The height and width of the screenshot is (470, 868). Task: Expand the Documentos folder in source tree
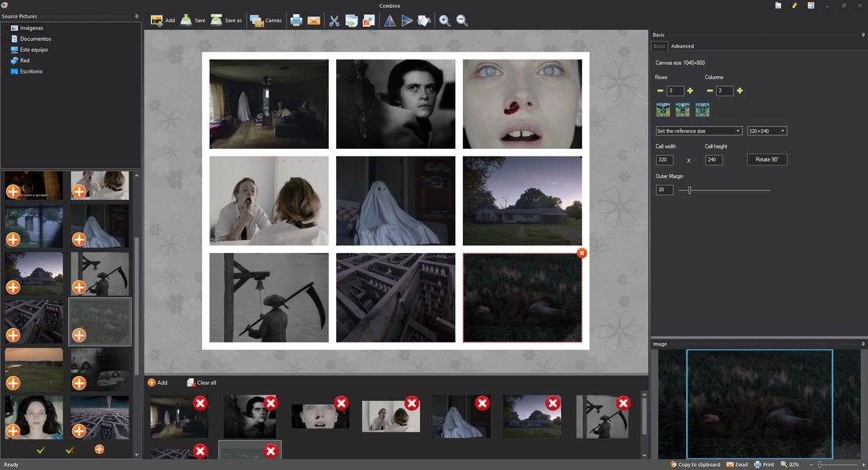[x=6, y=38]
